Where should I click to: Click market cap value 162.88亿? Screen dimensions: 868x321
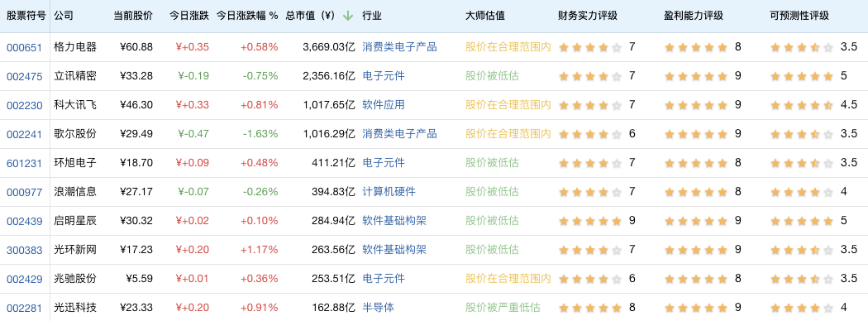pyautogui.click(x=334, y=308)
